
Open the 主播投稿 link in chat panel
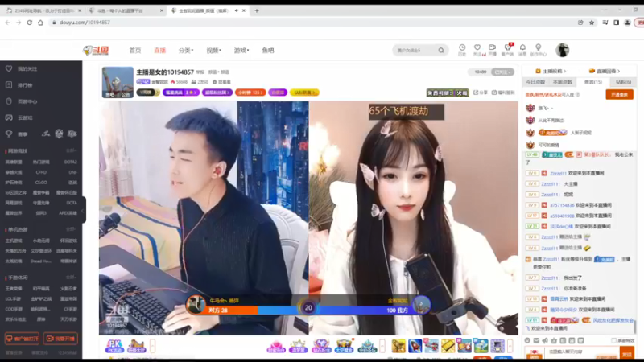551,71
